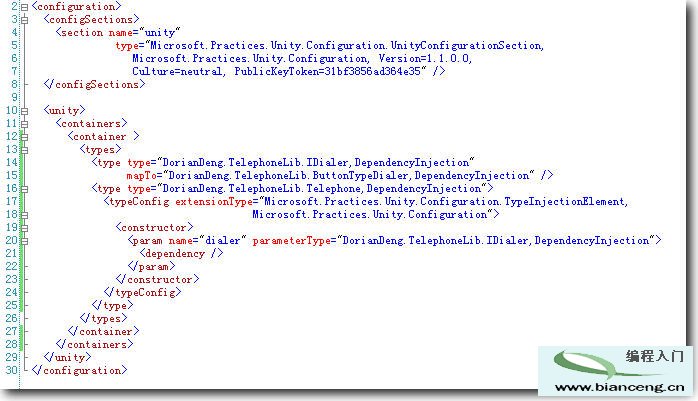Click the closing </container> tag

103,332
